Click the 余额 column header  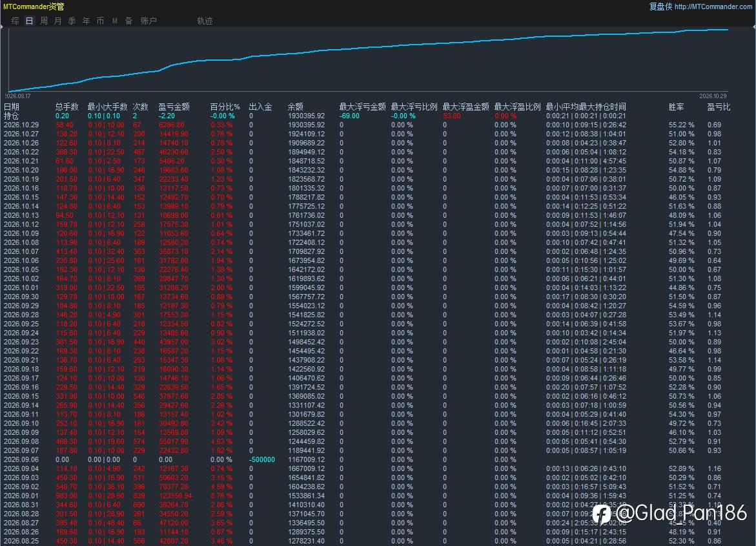click(x=296, y=107)
